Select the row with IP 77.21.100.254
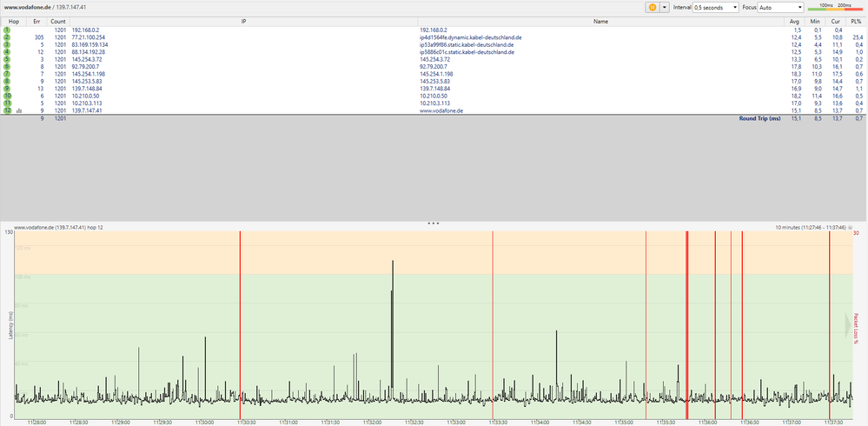 [x=89, y=37]
